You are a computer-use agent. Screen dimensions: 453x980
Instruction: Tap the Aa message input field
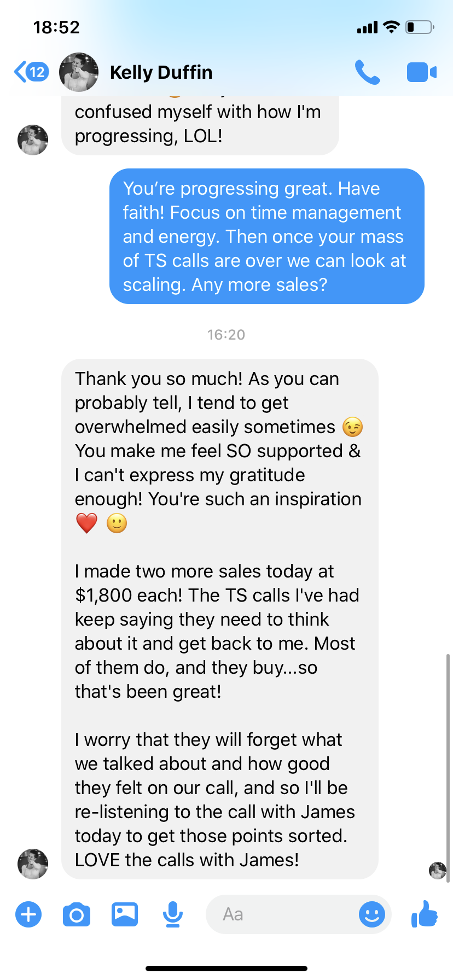pos(279,914)
